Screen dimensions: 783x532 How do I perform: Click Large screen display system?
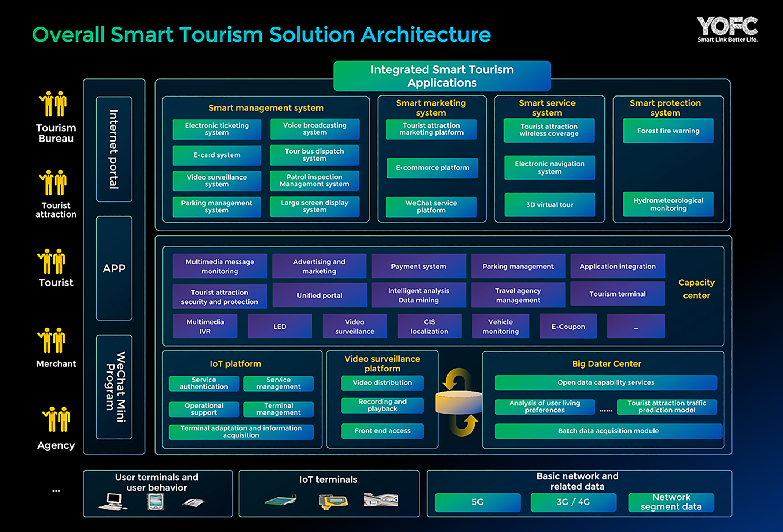[315, 207]
